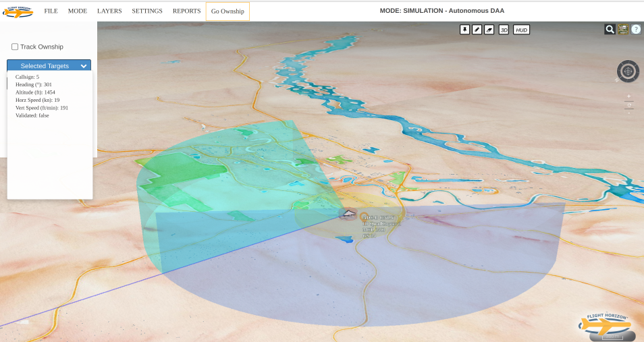The image size is (644, 342).
Task: Select the pencil draw tool
Action: coord(477,30)
